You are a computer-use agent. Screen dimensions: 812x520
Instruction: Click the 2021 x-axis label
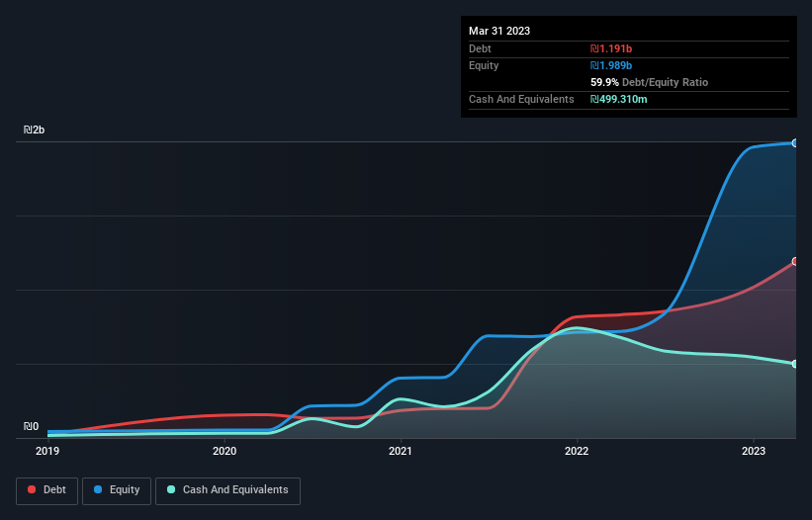pos(401,451)
